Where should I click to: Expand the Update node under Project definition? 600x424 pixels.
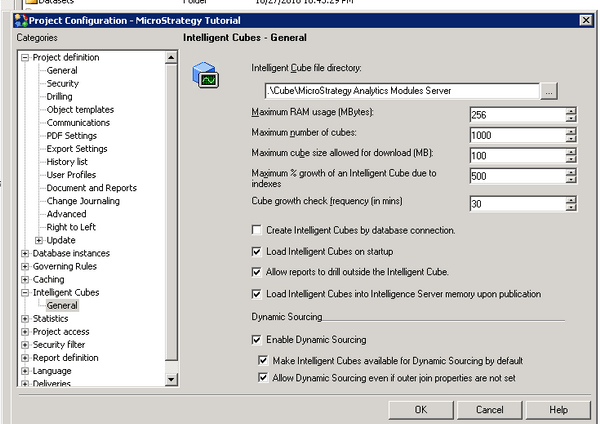tap(39, 240)
